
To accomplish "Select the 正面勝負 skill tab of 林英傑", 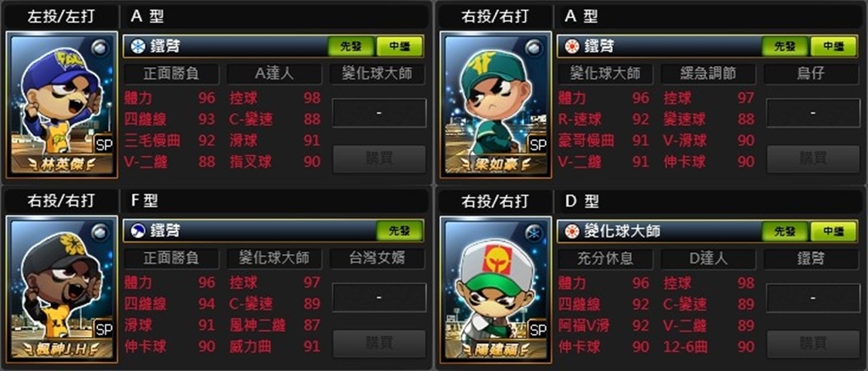I will (x=171, y=73).
